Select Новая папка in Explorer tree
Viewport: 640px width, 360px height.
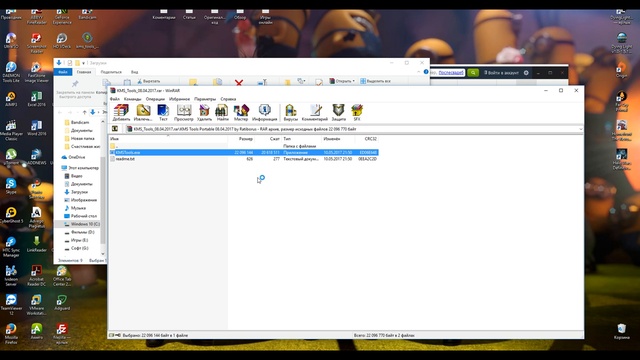pyautogui.click(x=79, y=138)
